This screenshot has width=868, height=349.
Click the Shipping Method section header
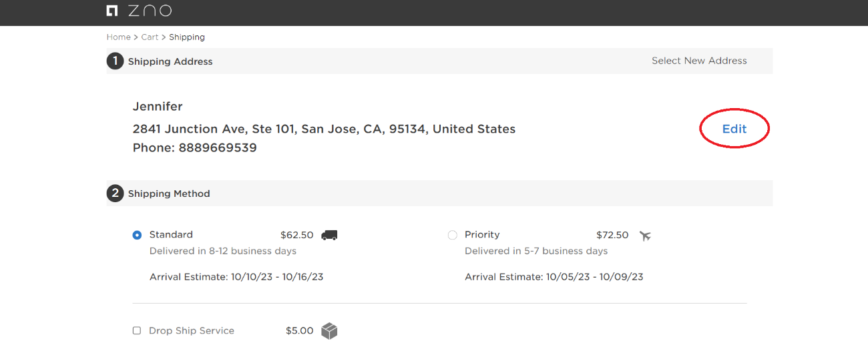coord(169,194)
